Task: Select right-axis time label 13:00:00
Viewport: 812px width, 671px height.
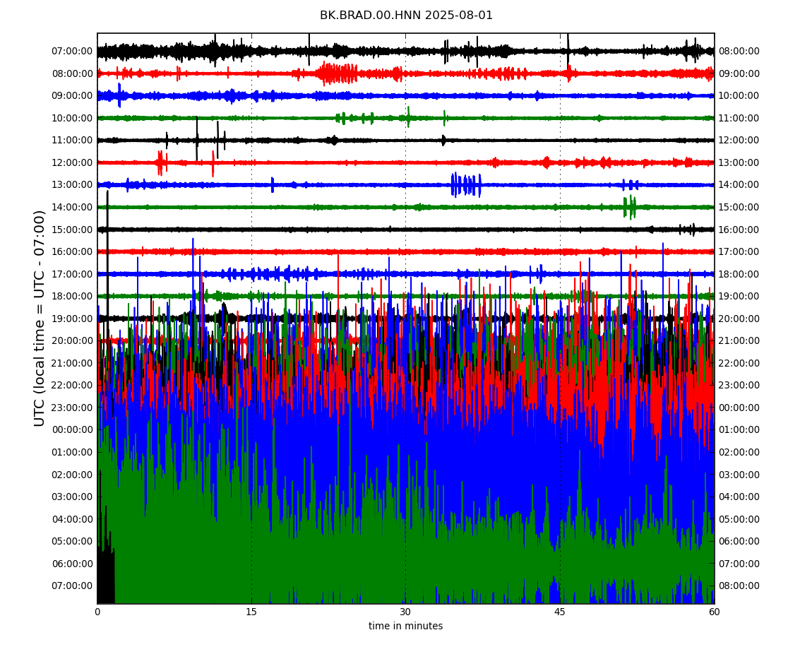Action: (739, 162)
